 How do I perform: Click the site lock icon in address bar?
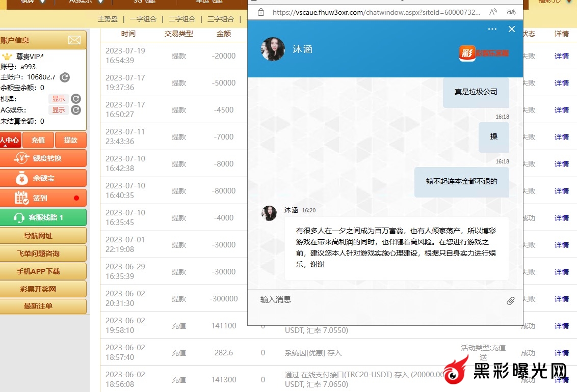[x=261, y=12]
